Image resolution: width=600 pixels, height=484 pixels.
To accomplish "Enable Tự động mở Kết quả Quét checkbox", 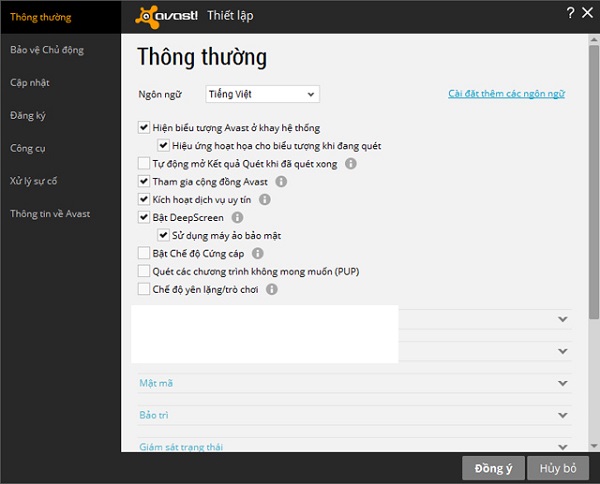I will click(144, 163).
